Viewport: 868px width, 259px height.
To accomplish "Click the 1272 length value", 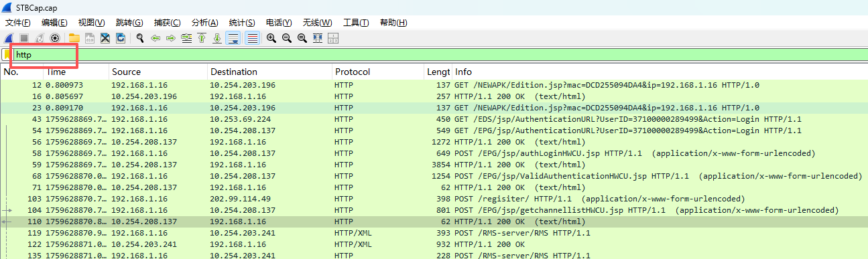I will point(440,142).
